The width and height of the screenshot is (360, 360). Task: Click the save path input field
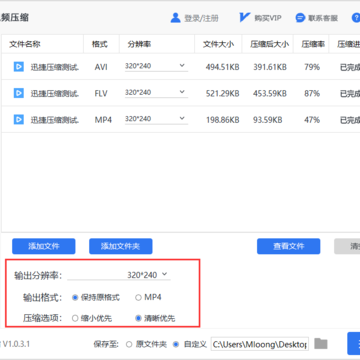(260, 344)
